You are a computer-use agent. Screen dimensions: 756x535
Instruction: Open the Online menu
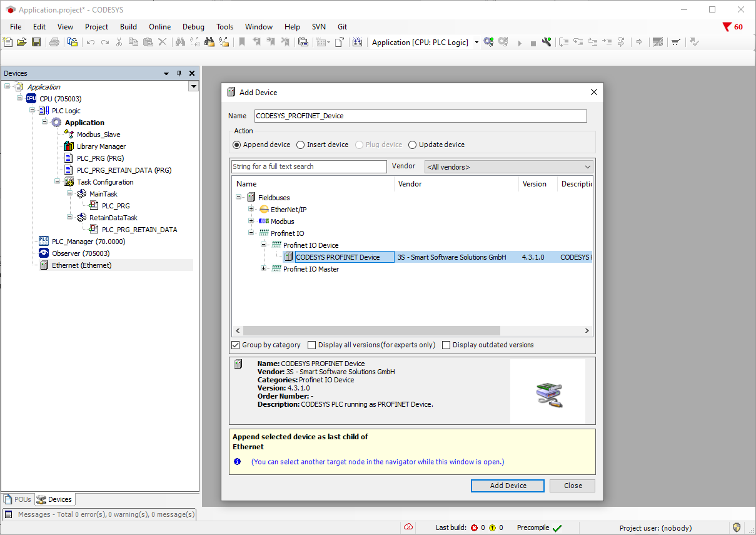click(x=159, y=27)
